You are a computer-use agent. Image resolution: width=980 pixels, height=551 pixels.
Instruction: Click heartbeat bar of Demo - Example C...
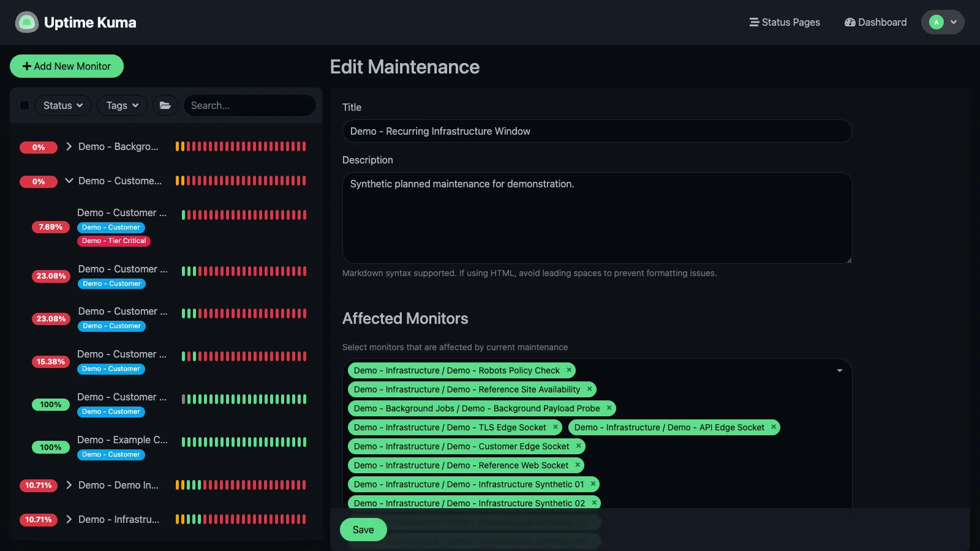click(x=244, y=442)
